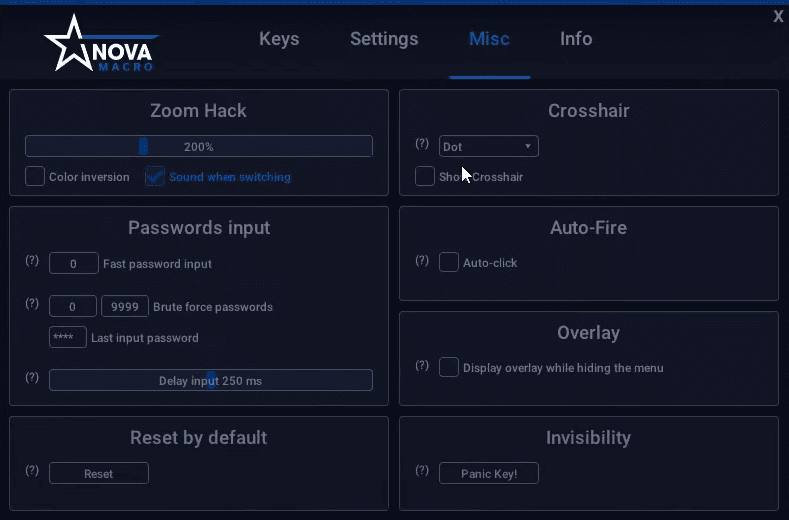This screenshot has height=520, width=789.
Task: Uncheck Sound when switching
Action: pos(154,176)
